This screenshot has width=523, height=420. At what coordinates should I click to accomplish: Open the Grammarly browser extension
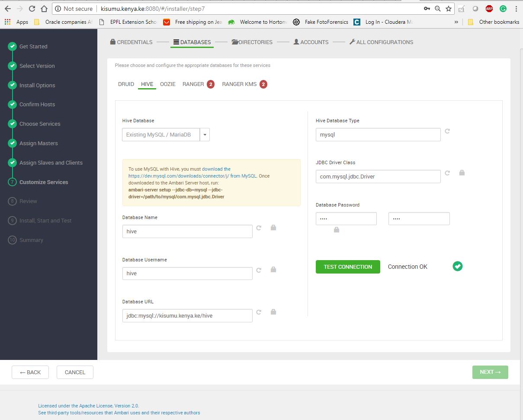[x=502, y=8]
